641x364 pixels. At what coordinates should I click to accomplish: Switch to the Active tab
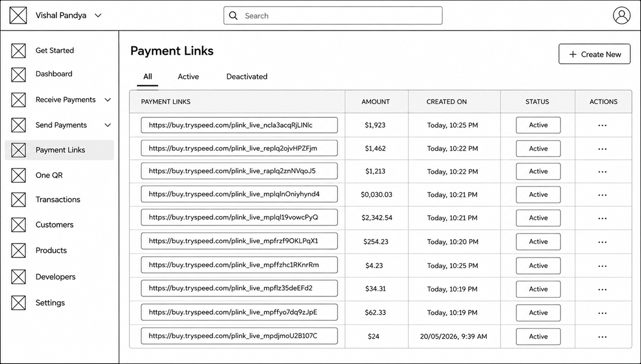188,76
